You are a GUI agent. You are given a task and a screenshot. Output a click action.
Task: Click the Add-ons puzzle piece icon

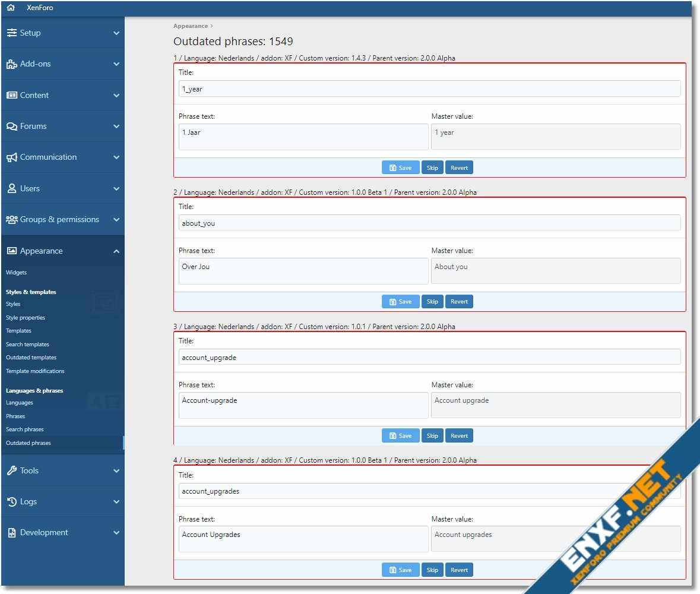(12, 64)
